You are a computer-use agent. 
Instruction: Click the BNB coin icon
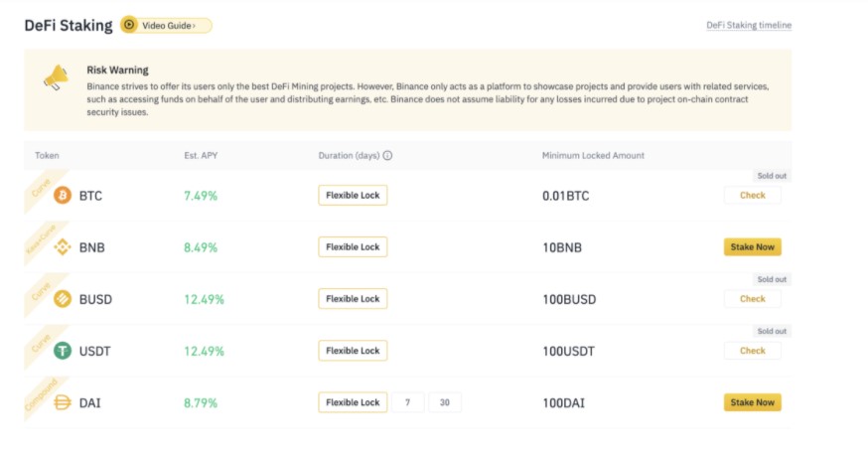click(x=63, y=246)
